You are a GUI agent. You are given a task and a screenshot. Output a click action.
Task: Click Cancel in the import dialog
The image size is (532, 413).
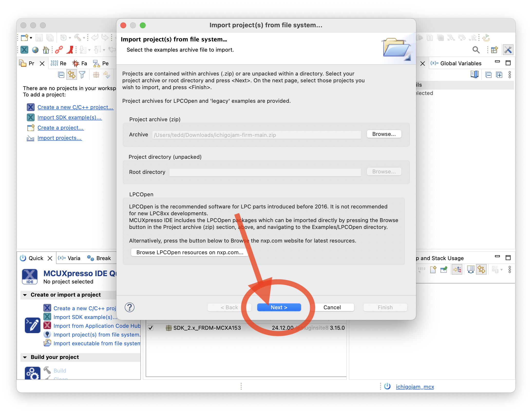[332, 307]
